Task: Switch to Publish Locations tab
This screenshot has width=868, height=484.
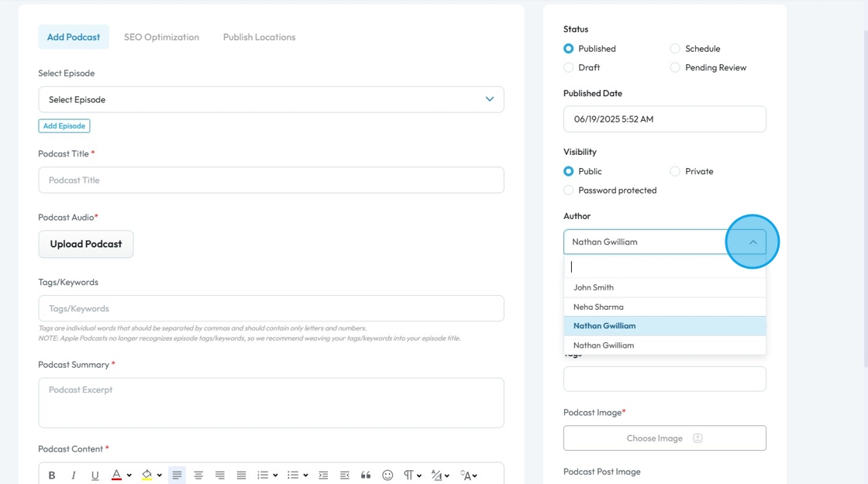Action: click(259, 37)
